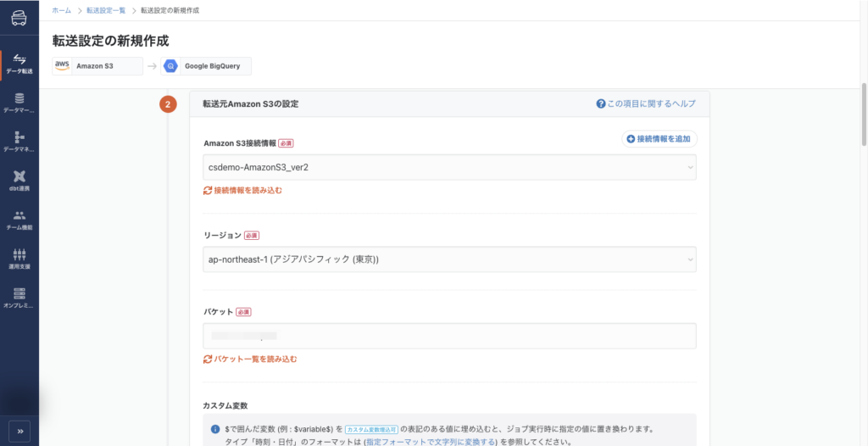Click the 接続情報を追加 button

pyautogui.click(x=659, y=138)
